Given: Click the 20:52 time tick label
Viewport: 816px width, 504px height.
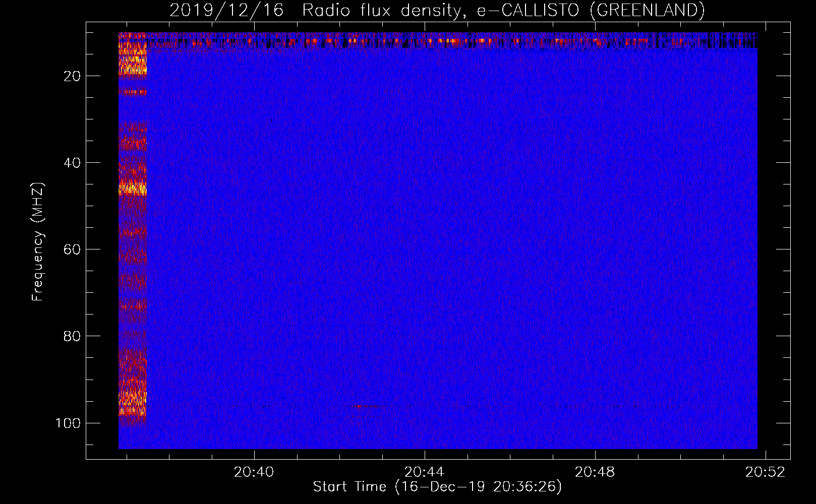Looking at the screenshot, I should 766,472.
